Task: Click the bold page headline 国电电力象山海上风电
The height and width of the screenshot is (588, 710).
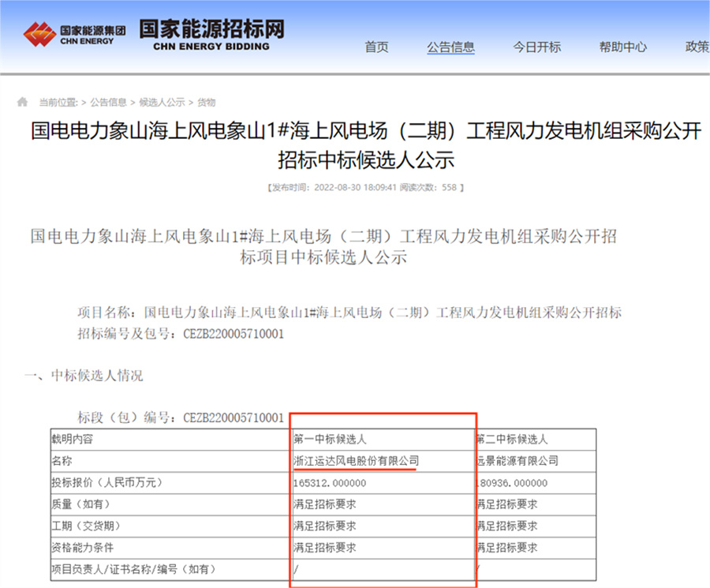Action: pyautogui.click(x=366, y=145)
